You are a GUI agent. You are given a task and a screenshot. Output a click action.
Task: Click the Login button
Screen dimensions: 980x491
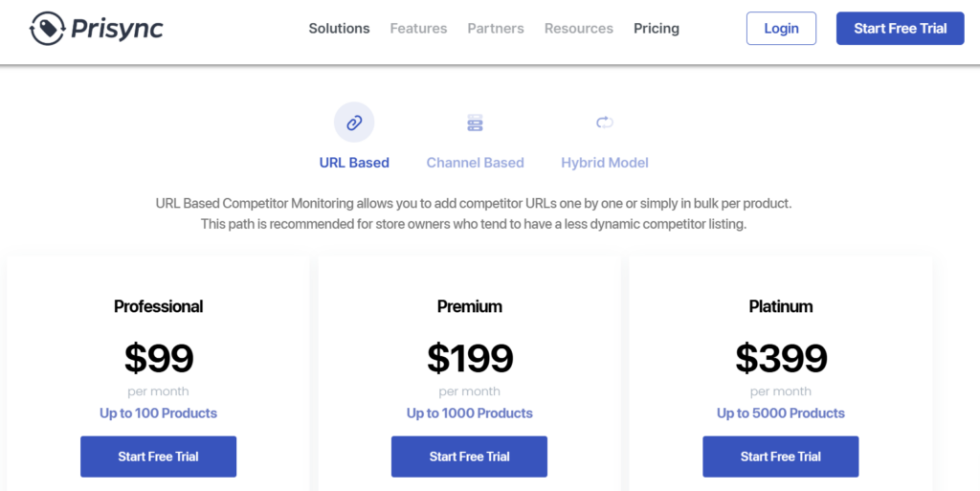(x=781, y=29)
